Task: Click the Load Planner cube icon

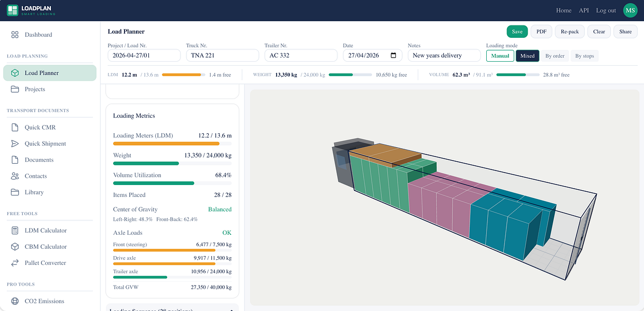Action: tap(15, 73)
